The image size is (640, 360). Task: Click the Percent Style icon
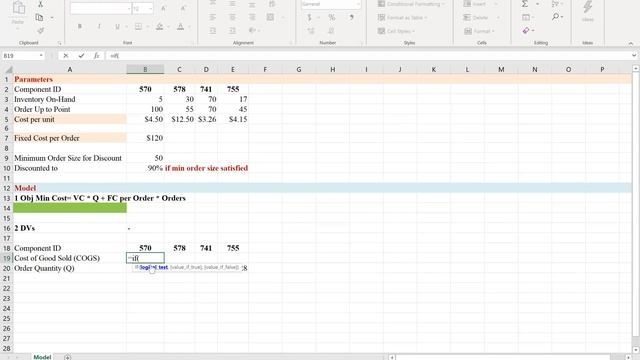click(331, 18)
